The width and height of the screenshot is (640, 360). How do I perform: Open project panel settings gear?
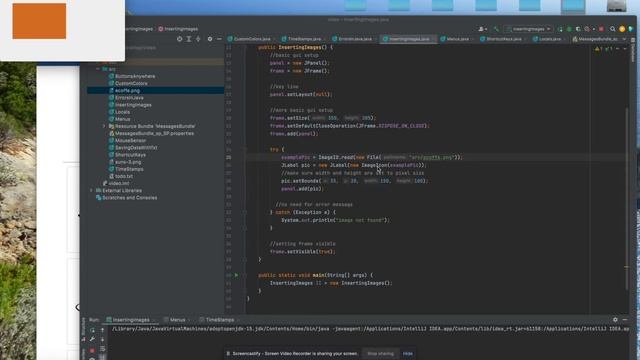coord(210,39)
